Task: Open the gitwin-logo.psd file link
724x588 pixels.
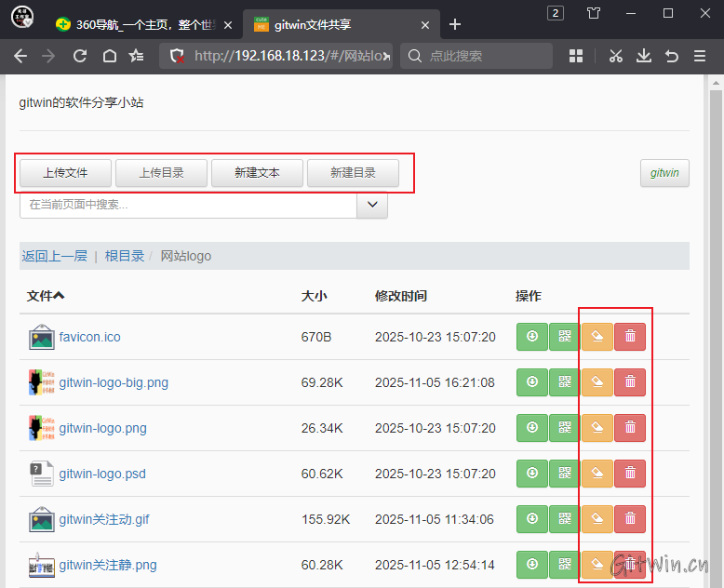Action: pos(102,474)
